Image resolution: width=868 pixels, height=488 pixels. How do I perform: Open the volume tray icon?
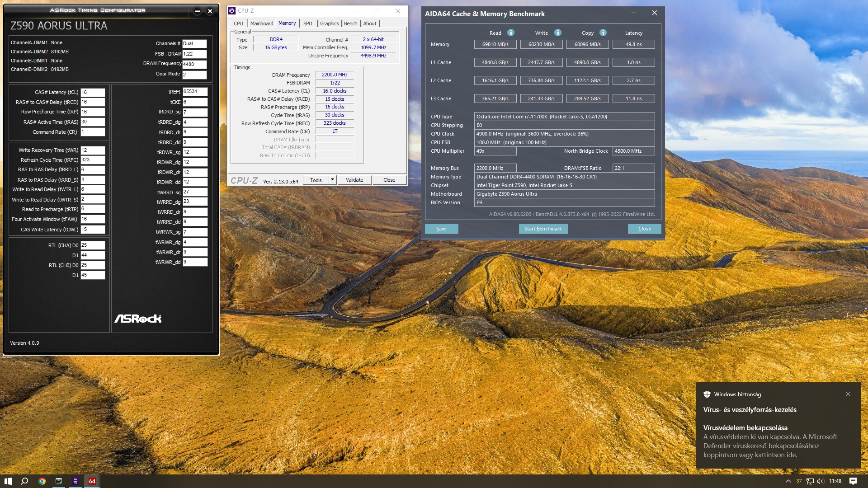pyautogui.click(x=821, y=481)
